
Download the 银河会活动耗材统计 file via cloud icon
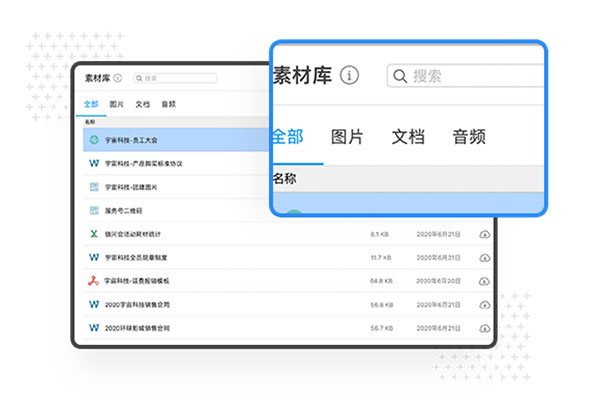click(484, 234)
